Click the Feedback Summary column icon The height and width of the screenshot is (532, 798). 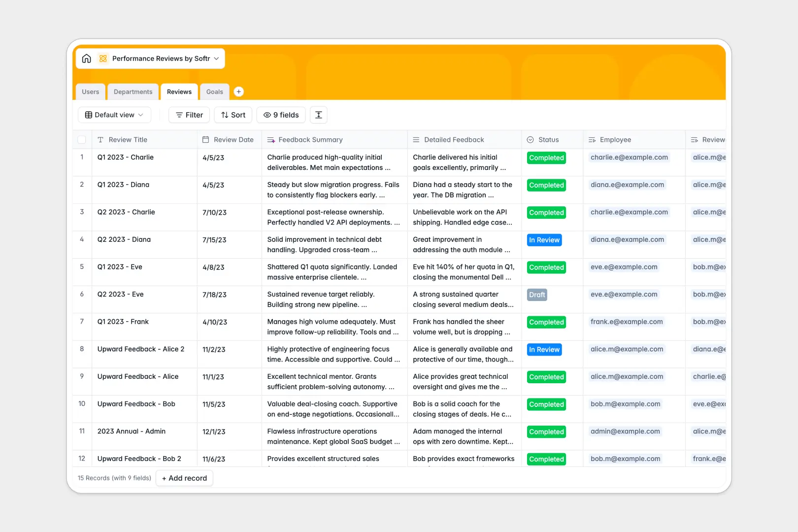271,140
